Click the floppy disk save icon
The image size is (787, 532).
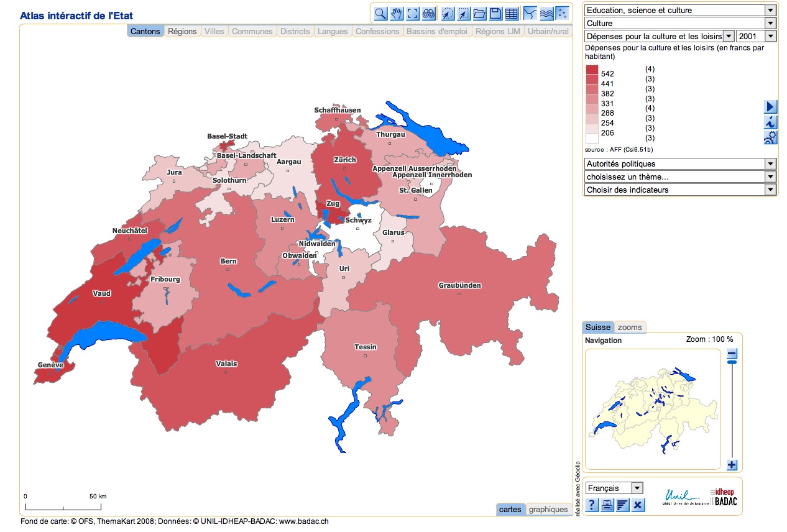[495, 14]
